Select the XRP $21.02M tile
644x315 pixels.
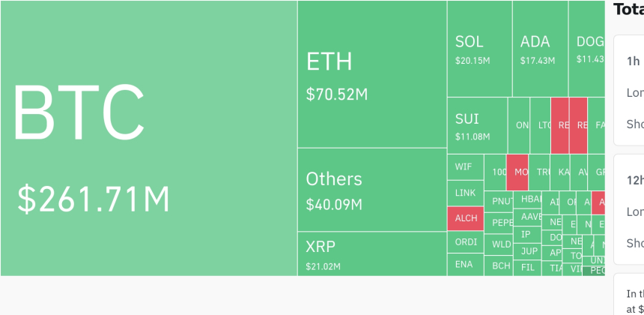372,253
